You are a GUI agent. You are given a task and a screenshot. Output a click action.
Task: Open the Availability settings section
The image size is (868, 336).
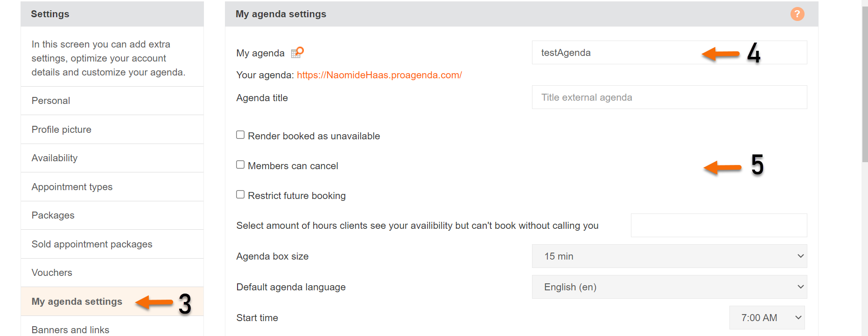click(x=55, y=158)
